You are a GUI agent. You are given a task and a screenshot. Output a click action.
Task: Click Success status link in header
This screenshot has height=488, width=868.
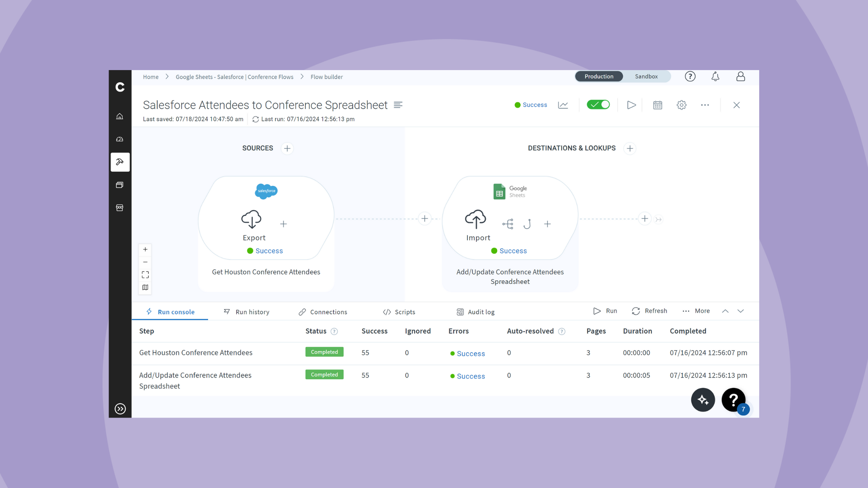coord(535,105)
